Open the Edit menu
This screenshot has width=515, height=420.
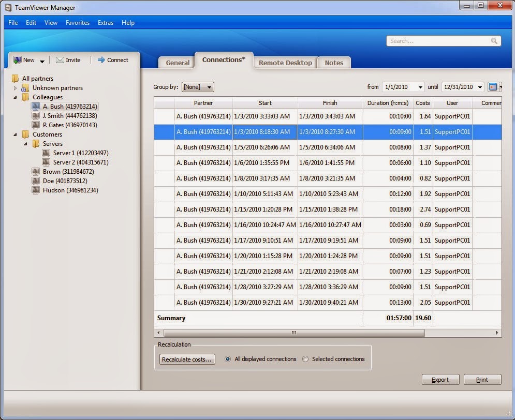pyautogui.click(x=31, y=23)
